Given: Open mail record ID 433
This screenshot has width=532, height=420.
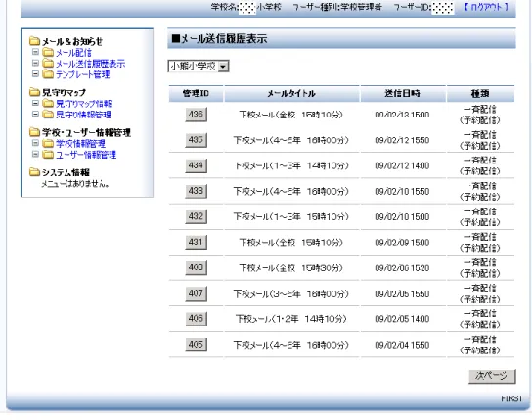Looking at the screenshot, I should (x=197, y=191).
